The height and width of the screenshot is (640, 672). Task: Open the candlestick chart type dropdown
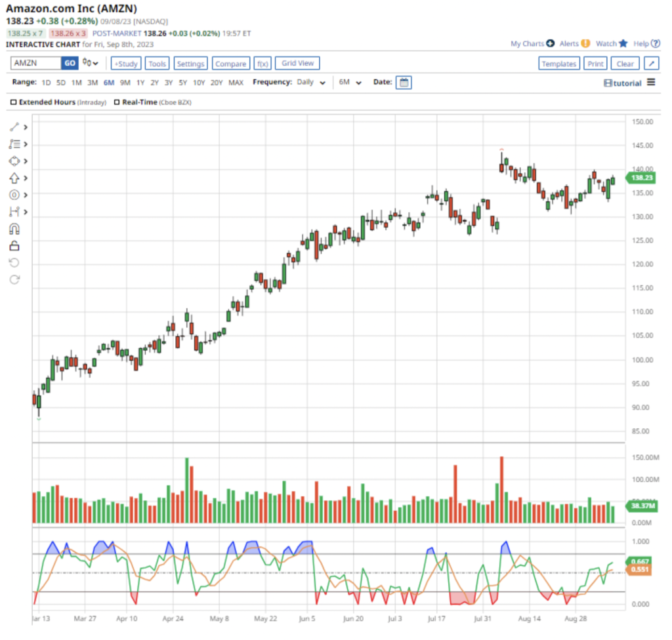[90, 63]
